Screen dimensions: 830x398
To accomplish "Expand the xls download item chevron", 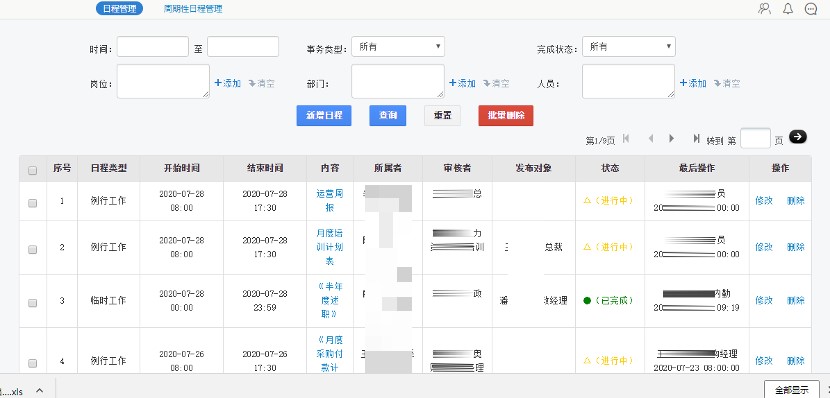I will (x=40, y=390).
